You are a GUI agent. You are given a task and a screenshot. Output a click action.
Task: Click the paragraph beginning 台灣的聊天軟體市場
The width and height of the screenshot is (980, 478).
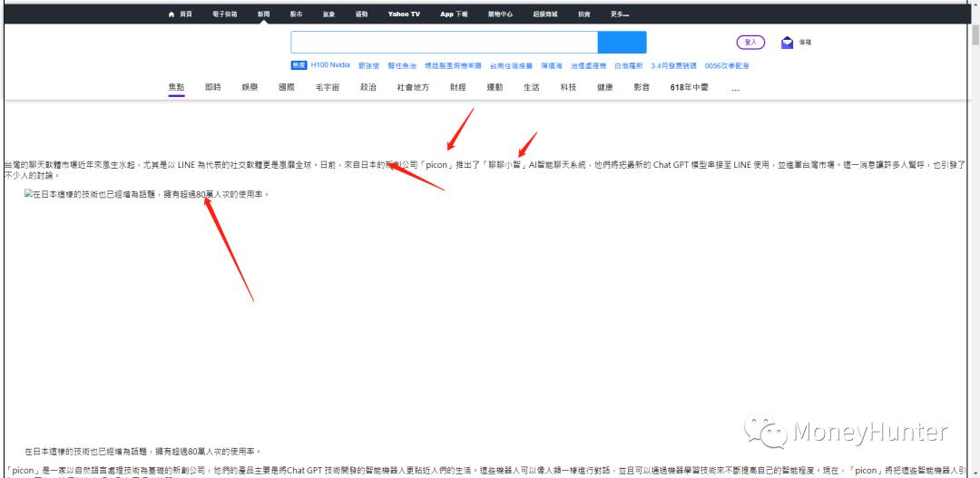coord(485,170)
